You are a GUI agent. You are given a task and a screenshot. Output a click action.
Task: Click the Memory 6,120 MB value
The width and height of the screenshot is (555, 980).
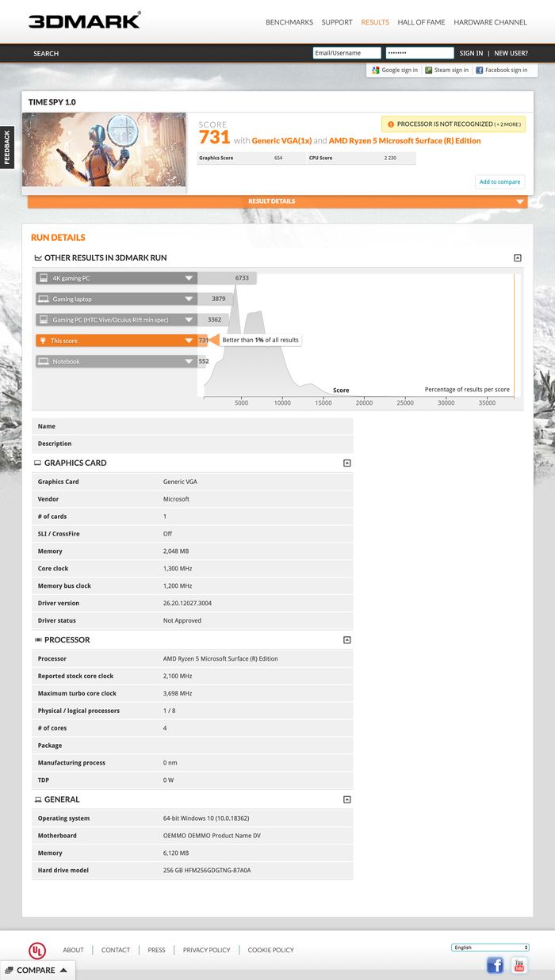coord(176,853)
